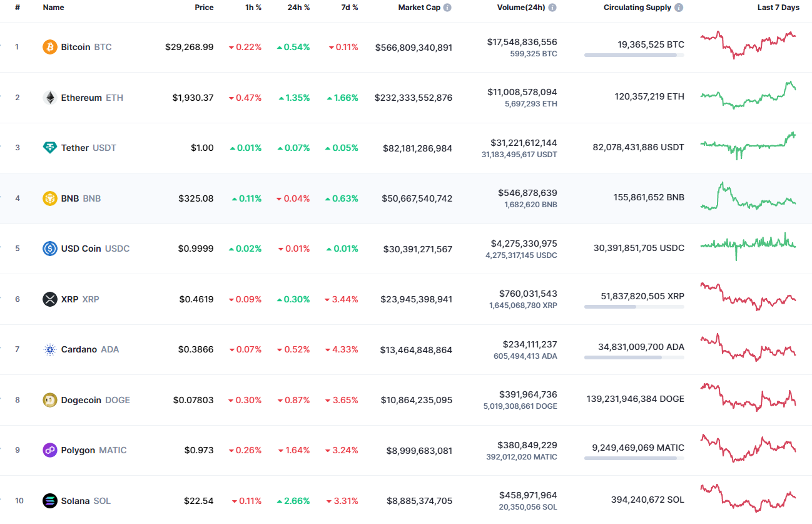Open the XRP coin name link

point(70,299)
